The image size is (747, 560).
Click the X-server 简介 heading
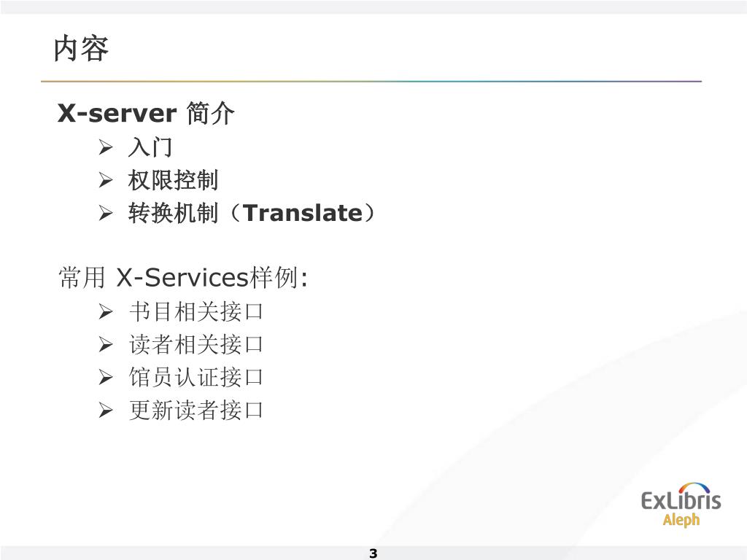click(x=146, y=113)
